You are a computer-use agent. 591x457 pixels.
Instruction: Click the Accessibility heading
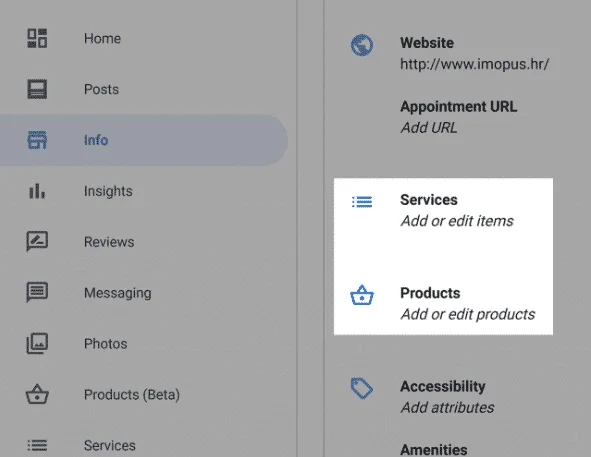(442, 386)
